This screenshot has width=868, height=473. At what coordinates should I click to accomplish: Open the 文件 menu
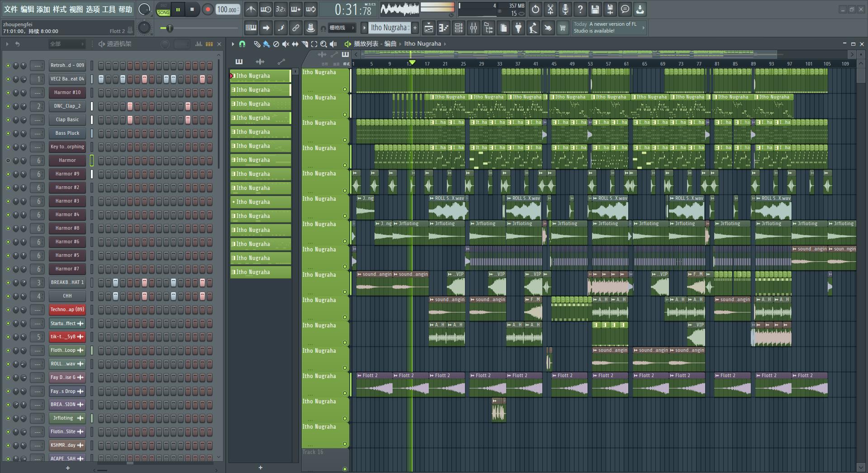click(x=11, y=9)
